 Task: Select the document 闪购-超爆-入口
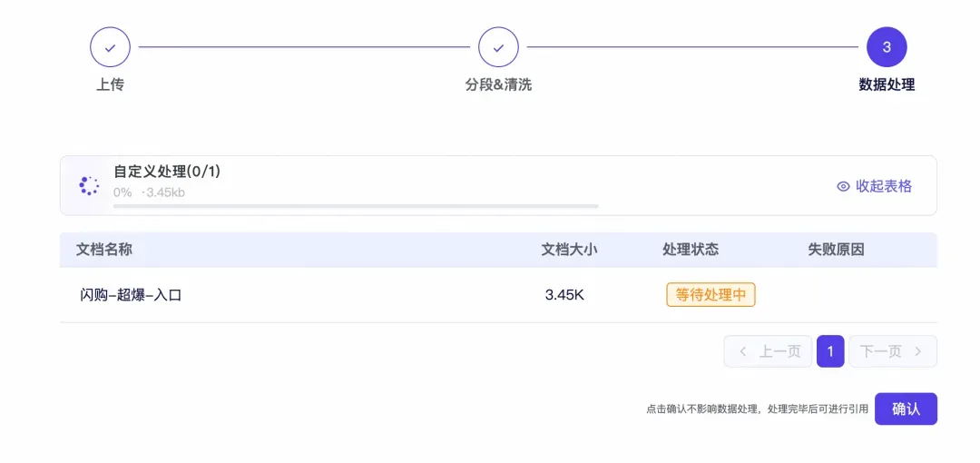(x=131, y=295)
